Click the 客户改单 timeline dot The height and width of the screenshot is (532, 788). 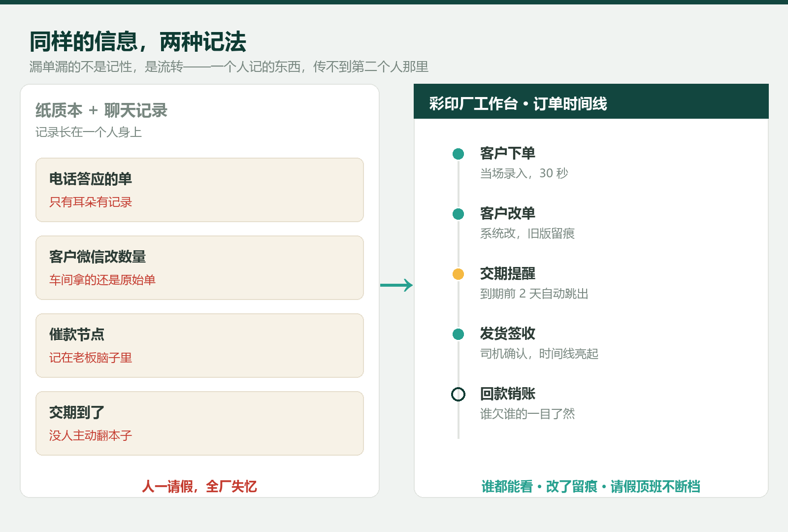458,214
